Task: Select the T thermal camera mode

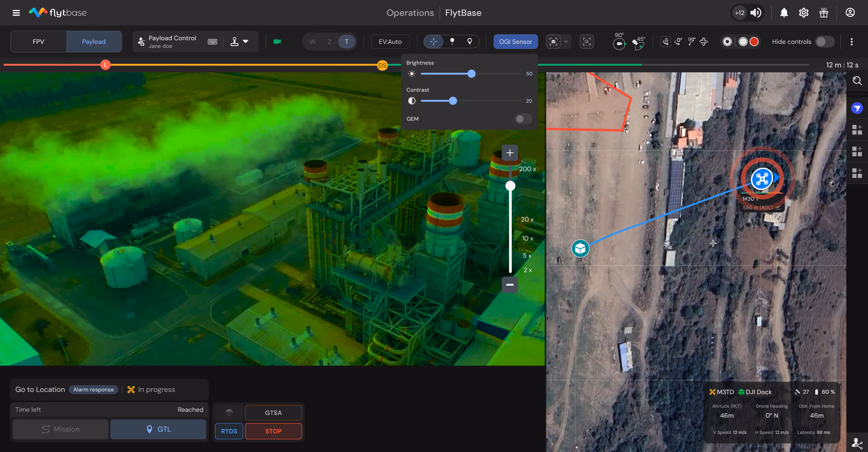Action: pos(346,42)
